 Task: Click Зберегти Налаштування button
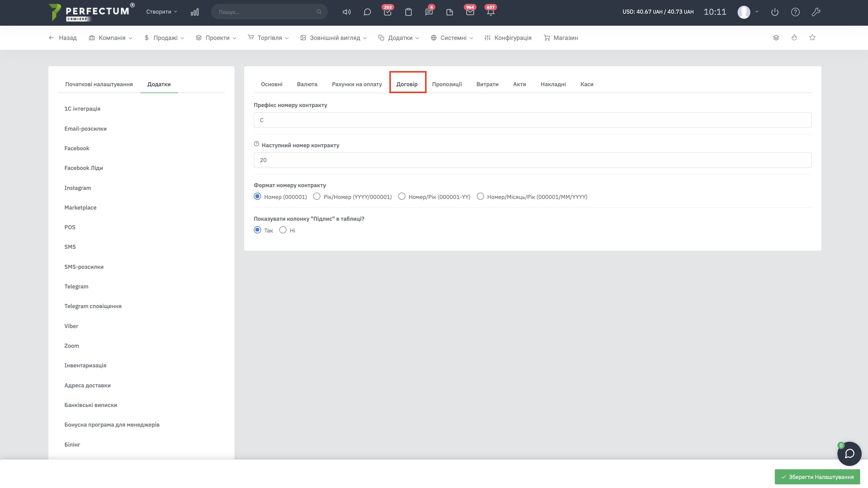pyautogui.click(x=817, y=477)
